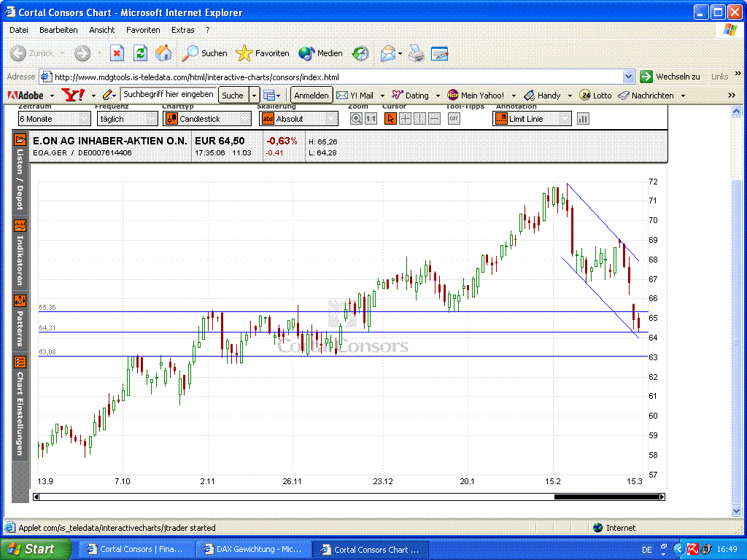Click the left arrow of chart range scrollbar
The height and width of the screenshot is (560, 747).
(x=36, y=497)
